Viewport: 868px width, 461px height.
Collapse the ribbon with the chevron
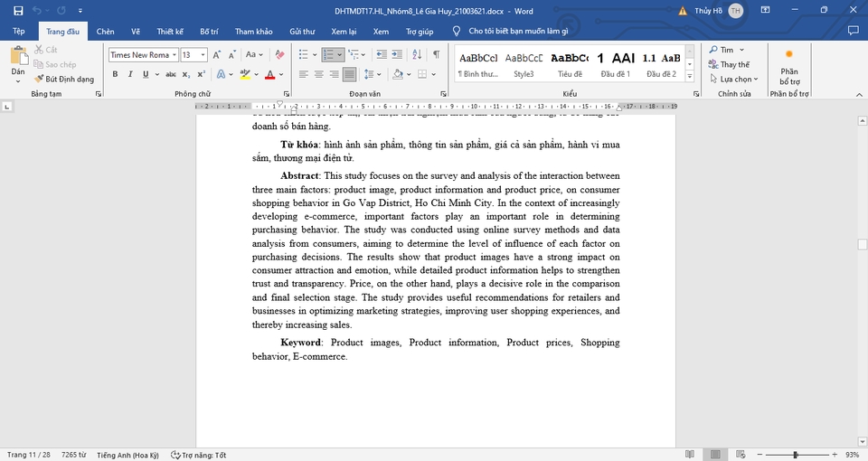pos(859,94)
